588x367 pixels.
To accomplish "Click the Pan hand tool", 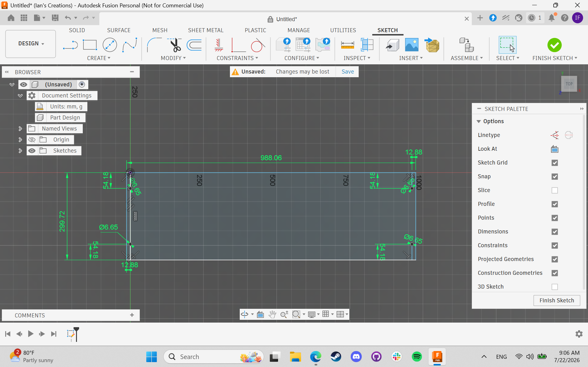I will [272, 314].
